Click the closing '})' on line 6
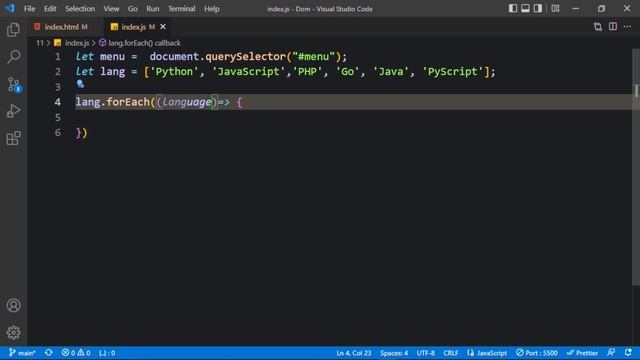This screenshot has height=360, width=640. [x=81, y=133]
